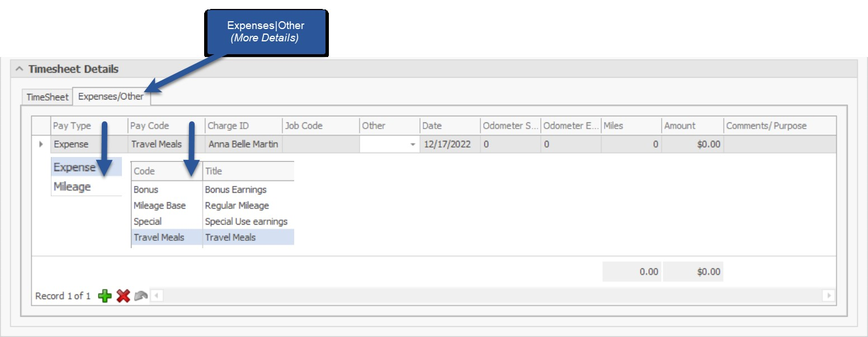The image size is (868, 337).
Task: Click the red X delete record icon
Action: [x=123, y=296]
